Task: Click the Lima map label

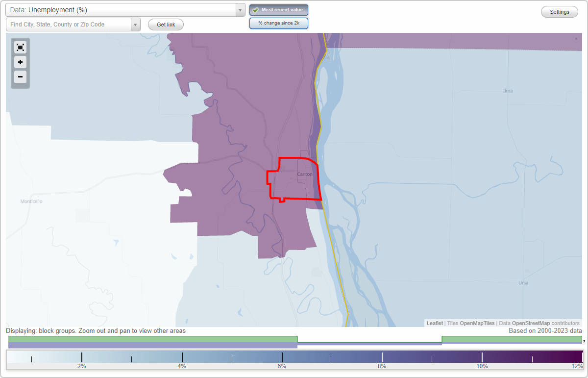Action: [507, 91]
